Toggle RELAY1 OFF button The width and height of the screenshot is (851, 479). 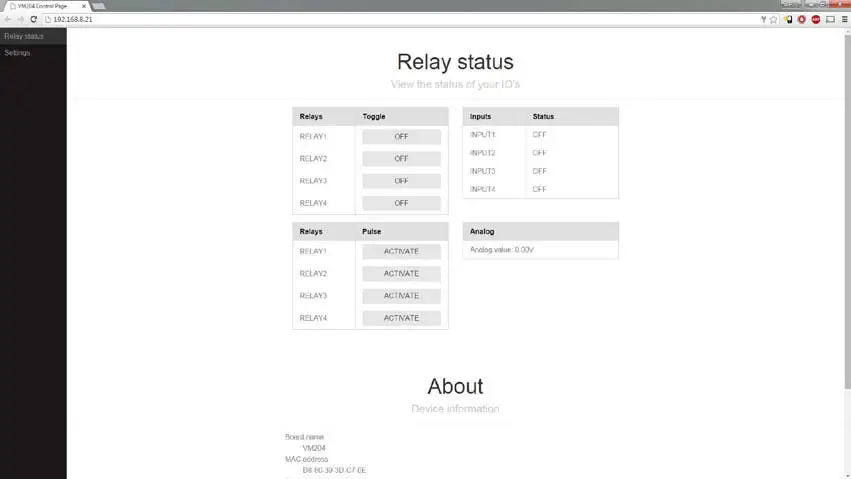(x=401, y=137)
